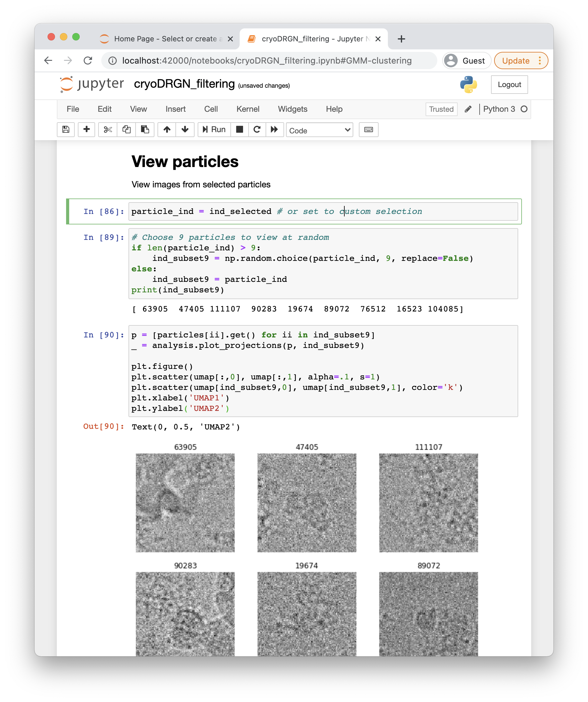
Task: Move selected cell down with the arrow icon
Action: pos(185,129)
